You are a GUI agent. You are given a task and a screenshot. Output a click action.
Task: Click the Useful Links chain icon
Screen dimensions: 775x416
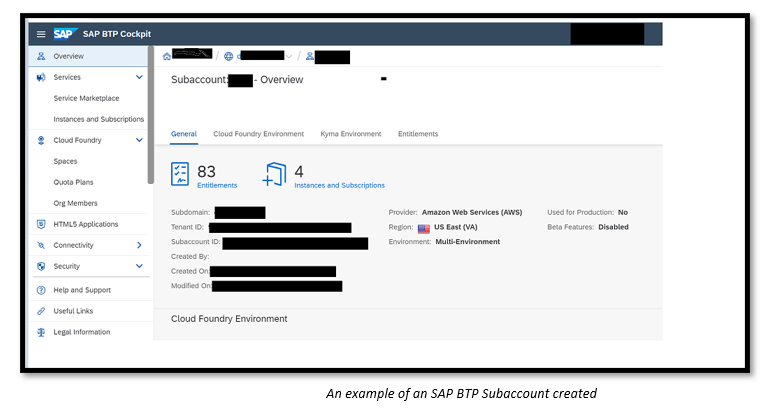pyautogui.click(x=41, y=311)
